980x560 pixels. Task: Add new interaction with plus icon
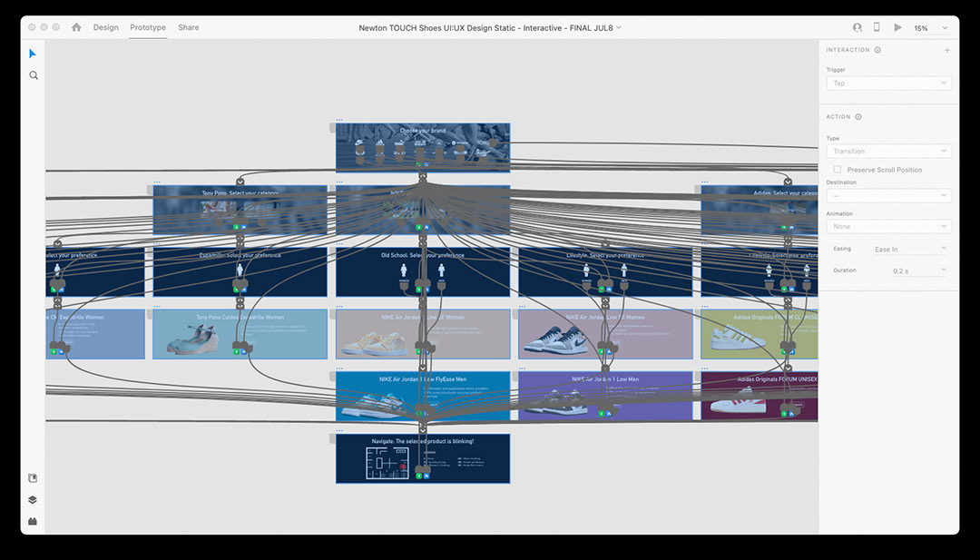(x=946, y=50)
